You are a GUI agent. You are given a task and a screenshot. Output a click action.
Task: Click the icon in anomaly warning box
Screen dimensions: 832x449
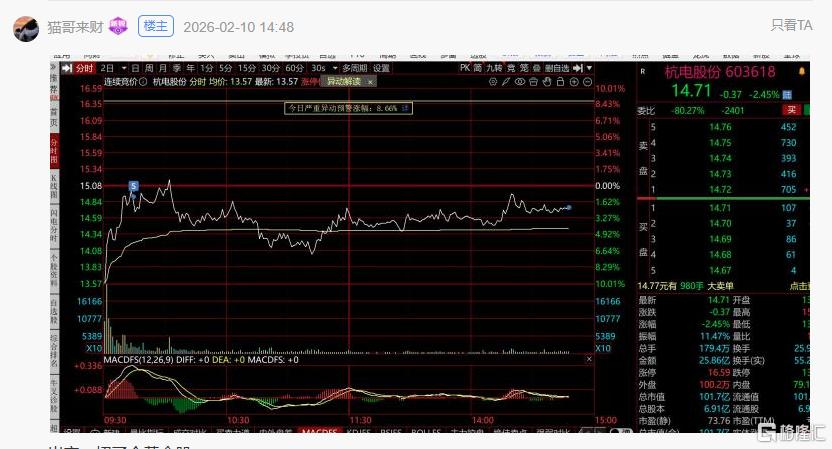coord(404,108)
